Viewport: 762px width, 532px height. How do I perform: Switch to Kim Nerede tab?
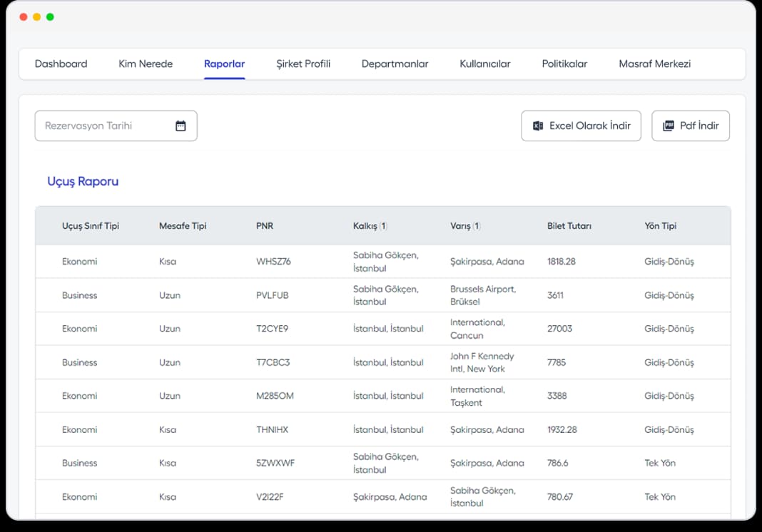click(x=146, y=63)
